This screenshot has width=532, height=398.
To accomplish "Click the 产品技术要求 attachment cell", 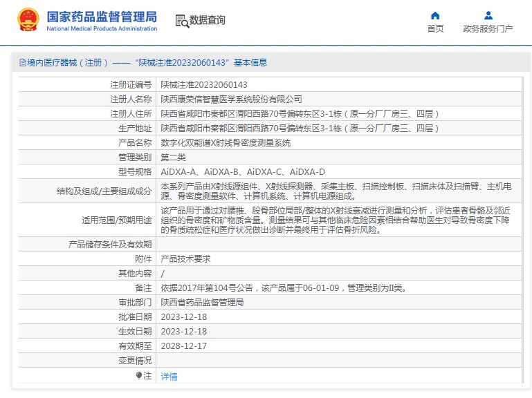I will pyautogui.click(x=185, y=258).
